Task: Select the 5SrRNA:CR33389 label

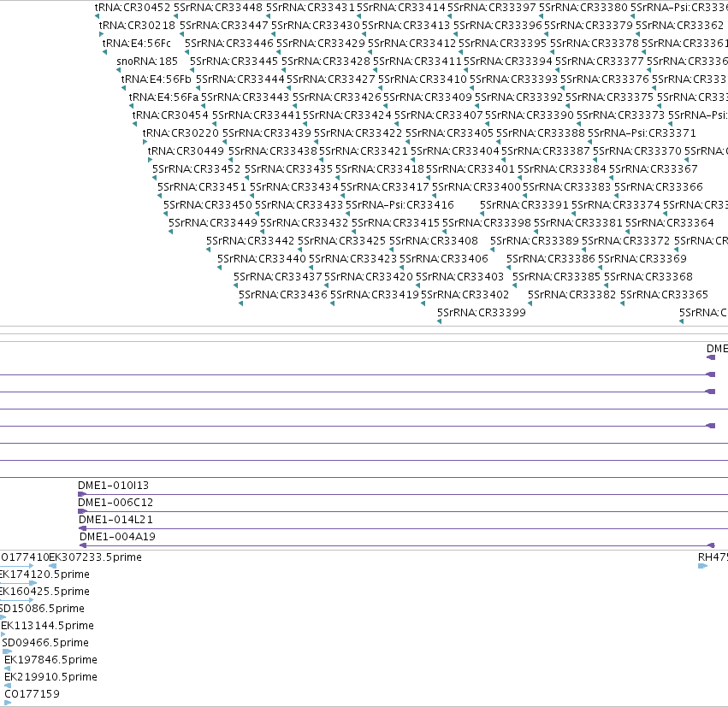Action: coord(535,241)
